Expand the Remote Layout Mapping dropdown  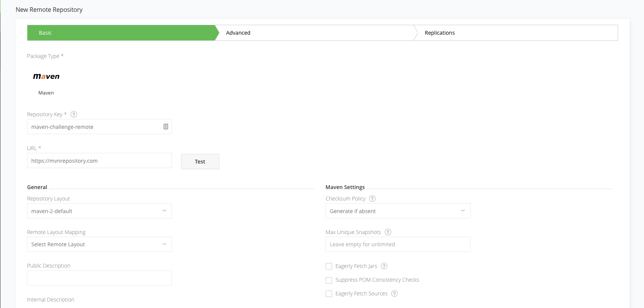[99, 244]
